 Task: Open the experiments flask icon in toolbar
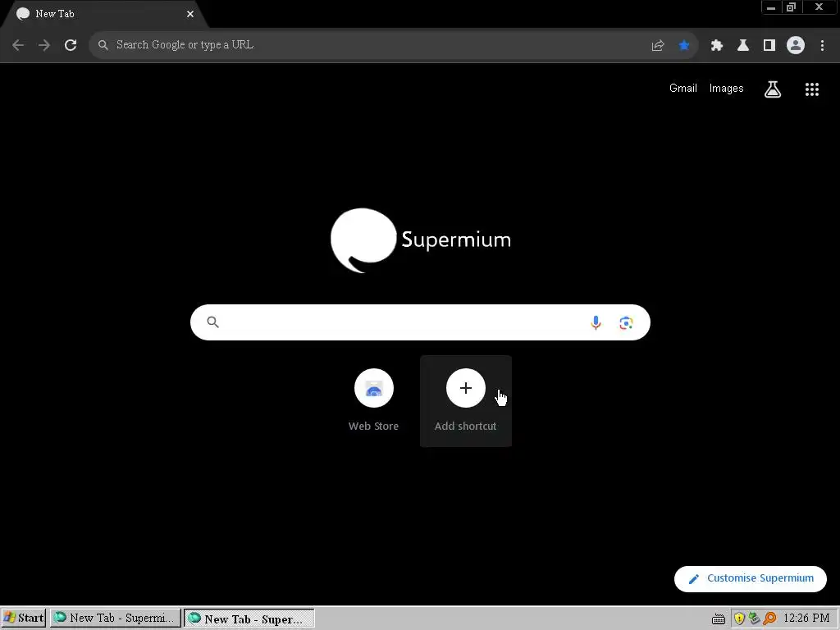click(742, 46)
